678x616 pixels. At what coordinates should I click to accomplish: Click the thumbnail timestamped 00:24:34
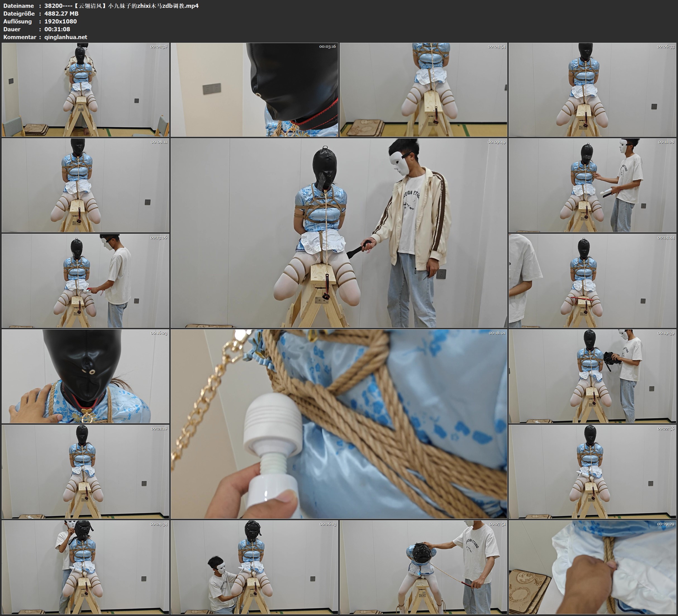(85, 567)
